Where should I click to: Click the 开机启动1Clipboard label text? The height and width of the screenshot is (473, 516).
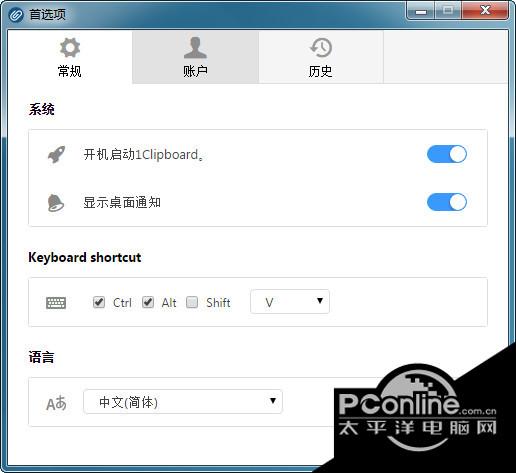(144, 155)
